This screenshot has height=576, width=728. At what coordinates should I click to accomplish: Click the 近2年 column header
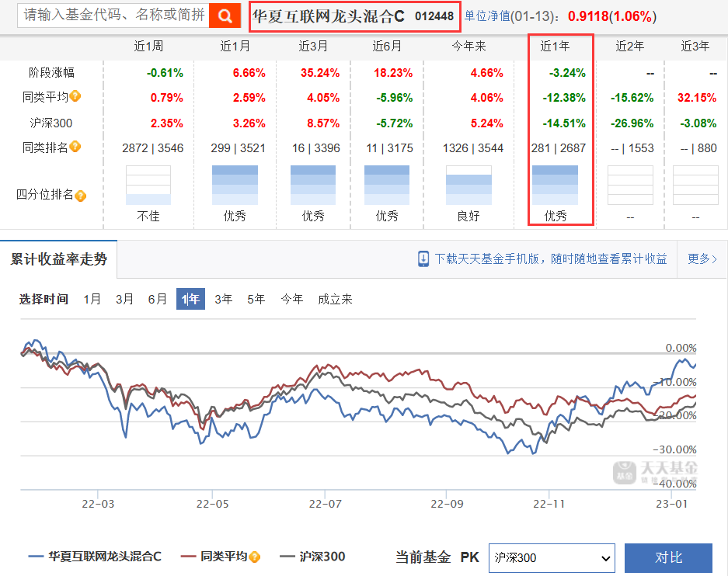tap(630, 46)
